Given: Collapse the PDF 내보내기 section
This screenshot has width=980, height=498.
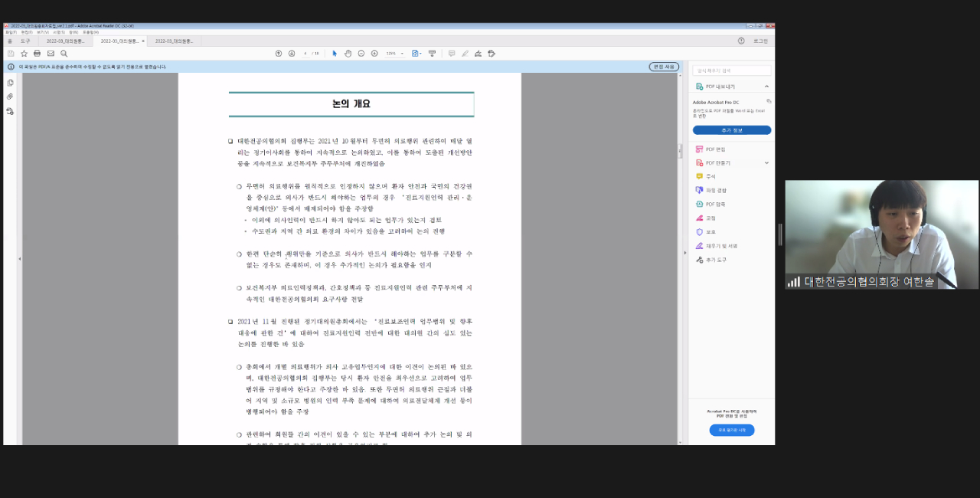Looking at the screenshot, I should point(766,85).
